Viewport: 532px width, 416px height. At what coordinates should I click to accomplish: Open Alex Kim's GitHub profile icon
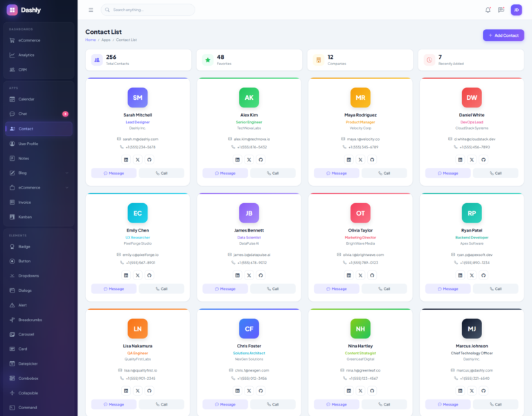click(x=260, y=159)
